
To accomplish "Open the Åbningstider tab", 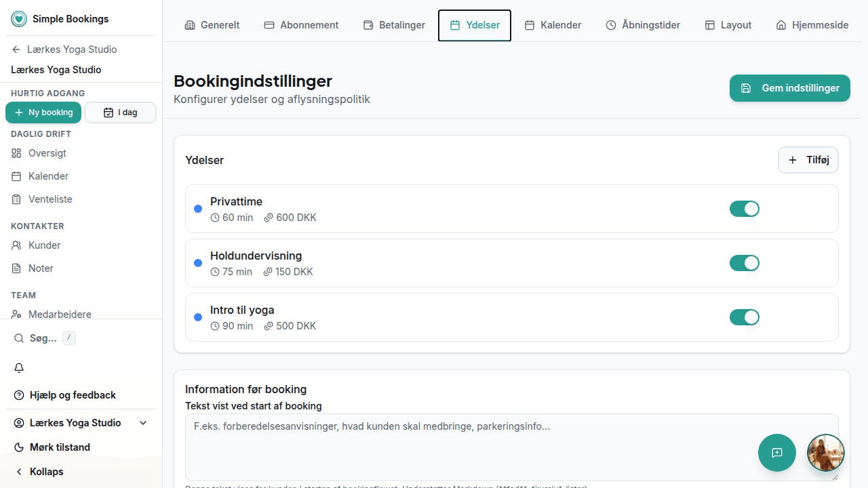I will pyautogui.click(x=643, y=25).
